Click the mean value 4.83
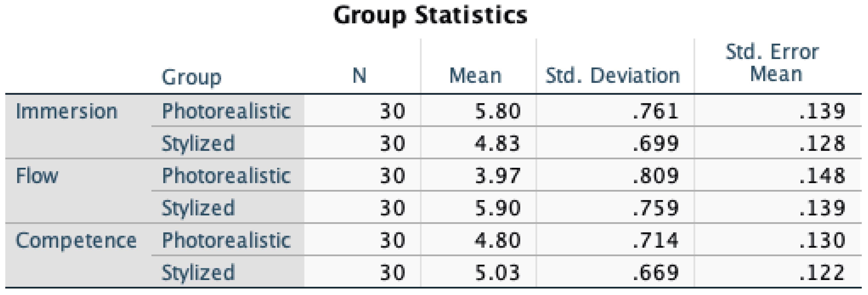The image size is (868, 295). point(498,143)
